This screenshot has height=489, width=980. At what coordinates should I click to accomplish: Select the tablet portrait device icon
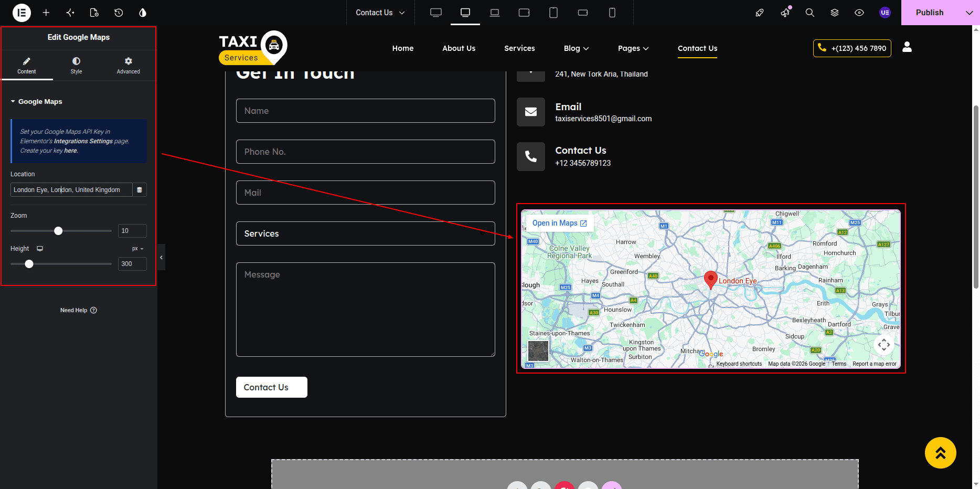[553, 13]
